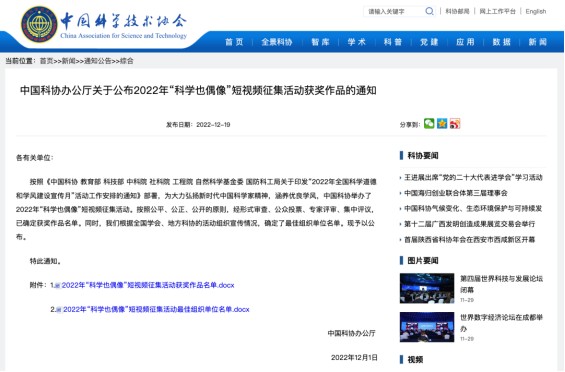The image size is (565, 372).
Task: Open 学术 navigation item
Action: 357,42
